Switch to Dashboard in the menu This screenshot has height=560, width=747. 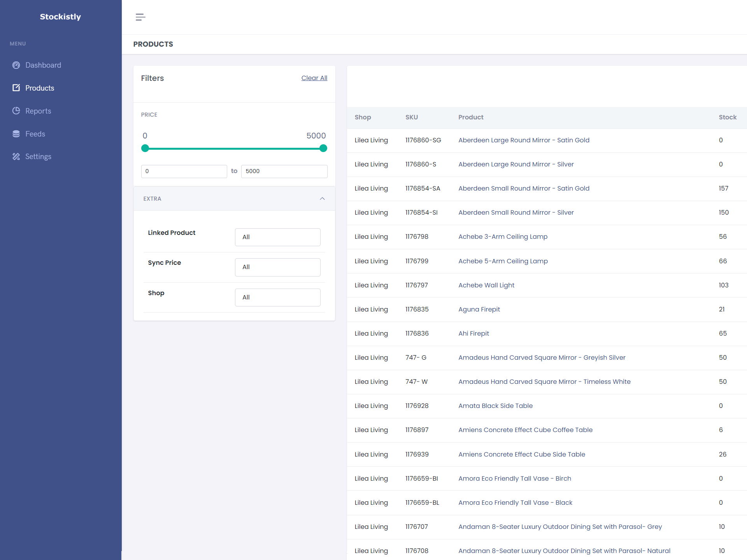point(43,65)
